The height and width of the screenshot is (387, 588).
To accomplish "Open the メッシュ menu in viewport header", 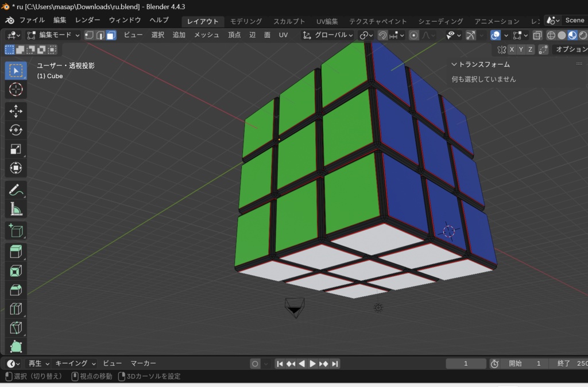I will point(207,35).
